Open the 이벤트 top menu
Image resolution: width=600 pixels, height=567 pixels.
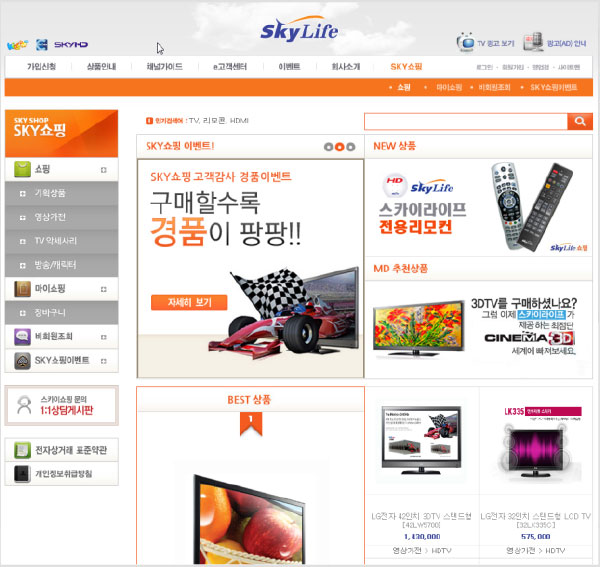pos(289,67)
